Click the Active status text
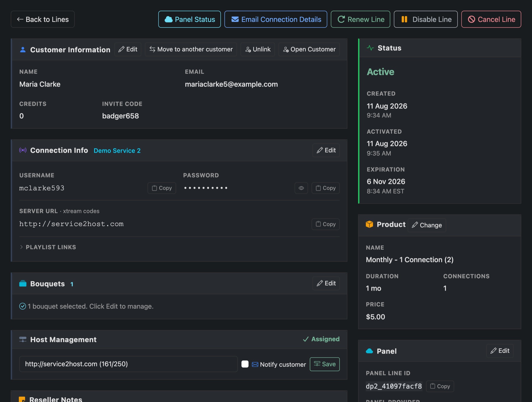Image resolution: width=532 pixels, height=402 pixels. pyautogui.click(x=381, y=72)
